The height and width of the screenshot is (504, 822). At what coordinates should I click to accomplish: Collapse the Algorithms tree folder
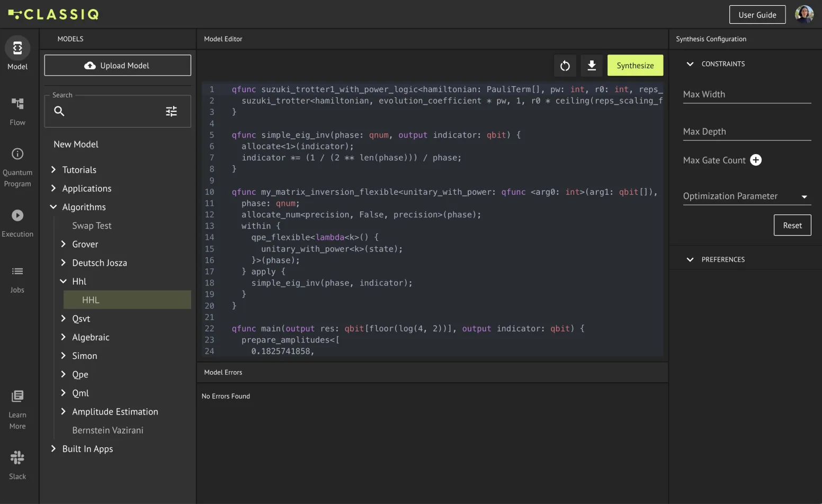tap(53, 207)
